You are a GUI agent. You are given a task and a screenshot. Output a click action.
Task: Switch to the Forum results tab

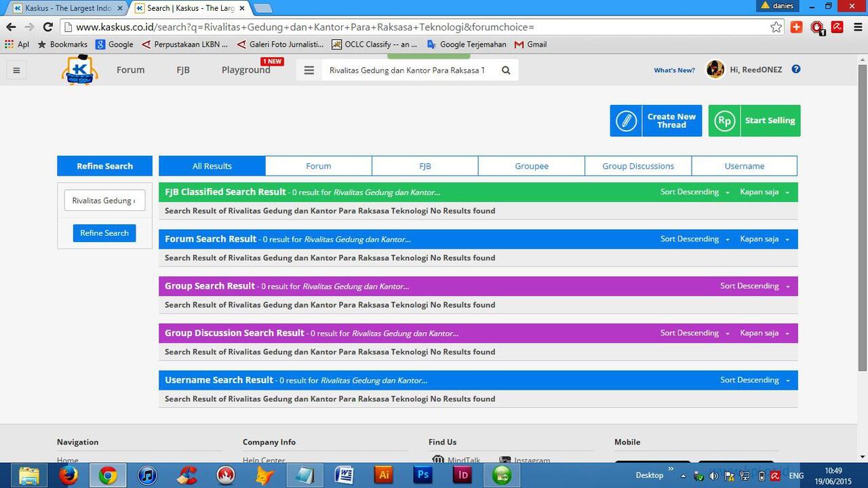pyautogui.click(x=319, y=166)
